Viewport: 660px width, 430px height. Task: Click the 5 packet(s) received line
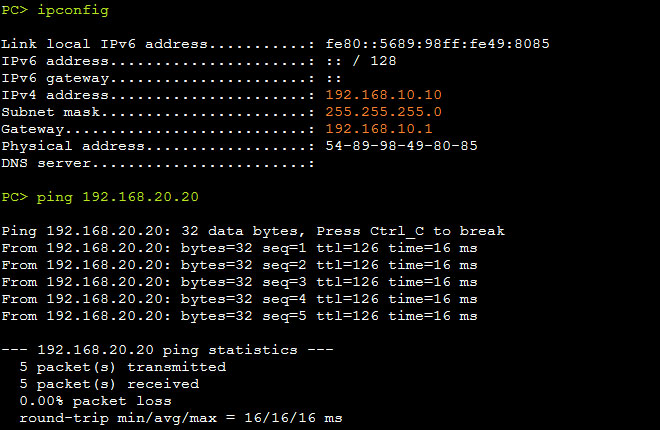(x=109, y=384)
